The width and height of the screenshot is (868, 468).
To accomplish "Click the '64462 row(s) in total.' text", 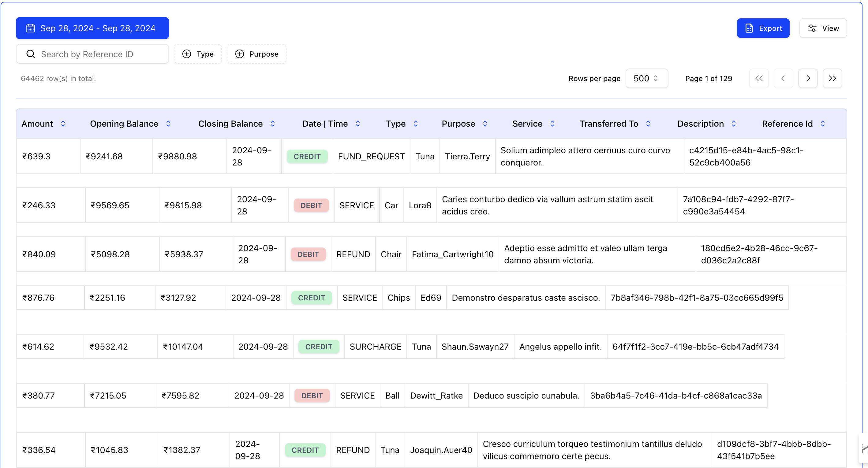I will [58, 79].
